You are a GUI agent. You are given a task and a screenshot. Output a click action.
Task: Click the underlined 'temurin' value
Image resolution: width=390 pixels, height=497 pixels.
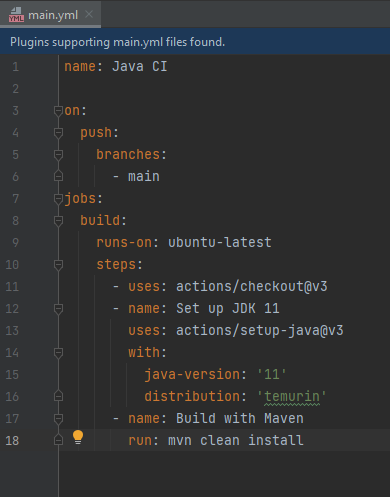pyautogui.click(x=292, y=397)
